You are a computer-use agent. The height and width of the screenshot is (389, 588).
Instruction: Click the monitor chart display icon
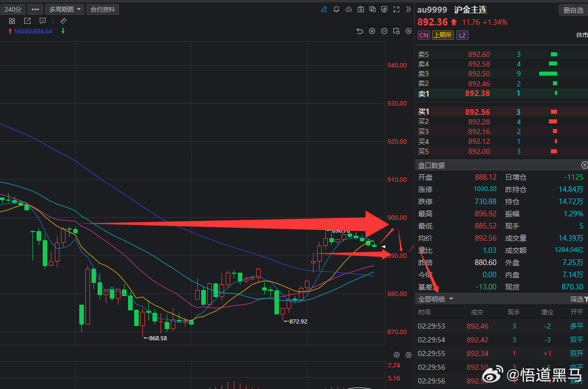click(x=384, y=9)
